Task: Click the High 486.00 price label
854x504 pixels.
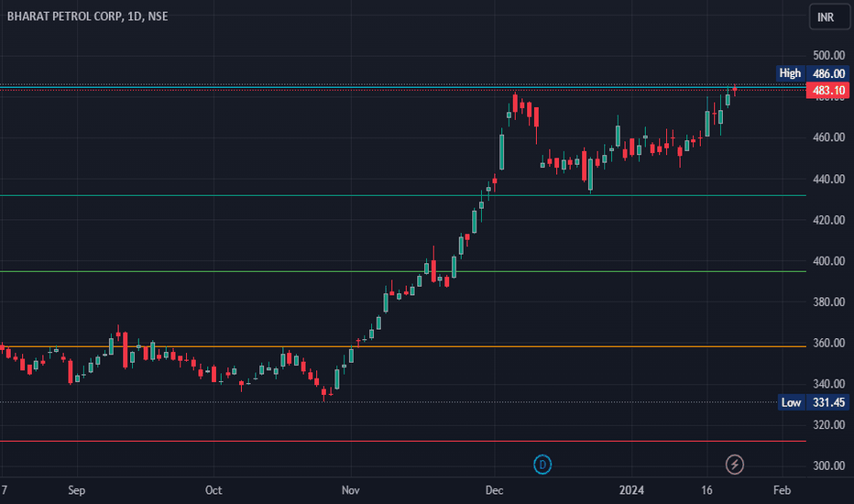Action: (813, 73)
